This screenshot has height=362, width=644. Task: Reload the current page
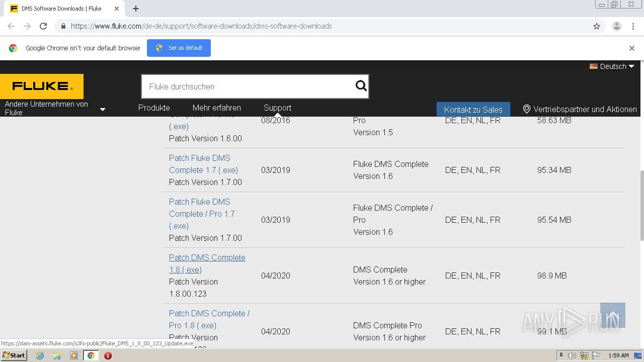pos(43,26)
